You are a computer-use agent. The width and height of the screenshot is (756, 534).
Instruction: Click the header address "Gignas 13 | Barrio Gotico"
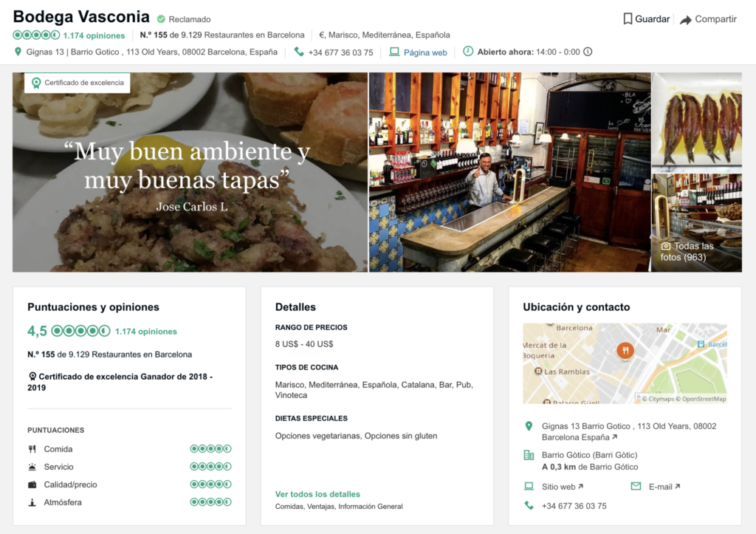click(x=152, y=52)
